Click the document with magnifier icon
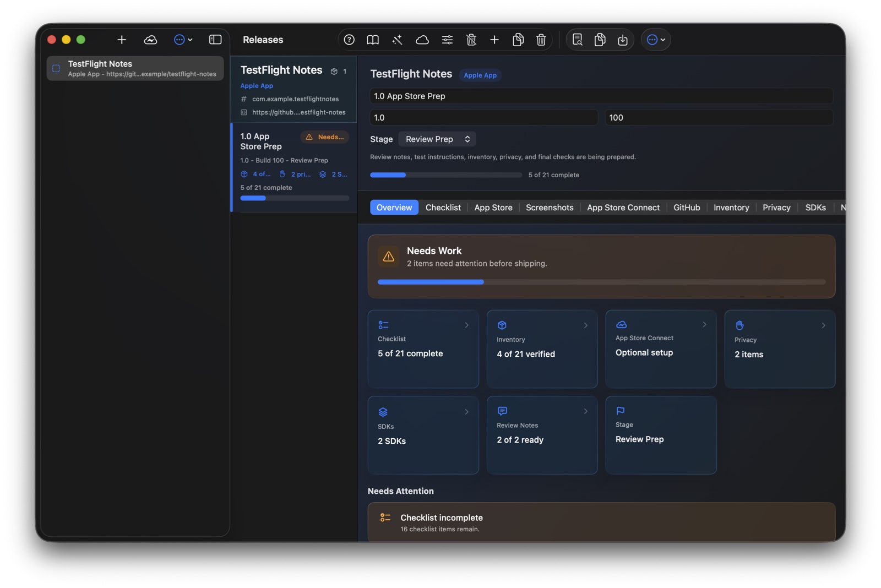 click(577, 40)
